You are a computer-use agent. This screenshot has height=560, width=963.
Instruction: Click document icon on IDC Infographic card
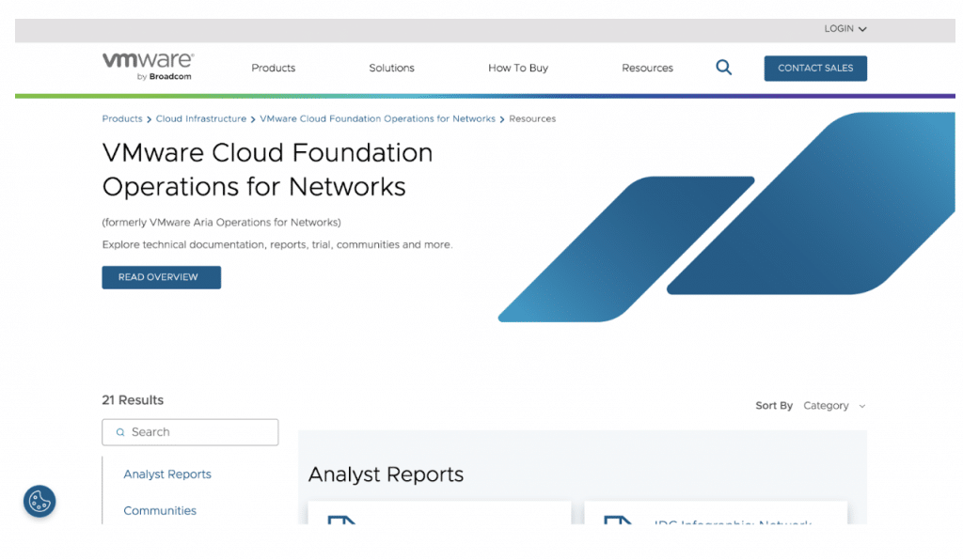point(617,519)
